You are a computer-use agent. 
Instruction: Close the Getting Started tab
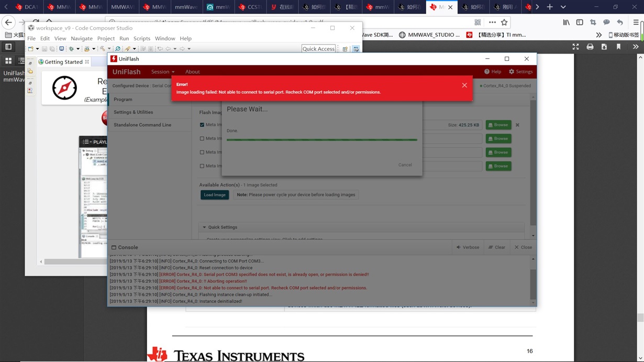pyautogui.click(x=87, y=62)
